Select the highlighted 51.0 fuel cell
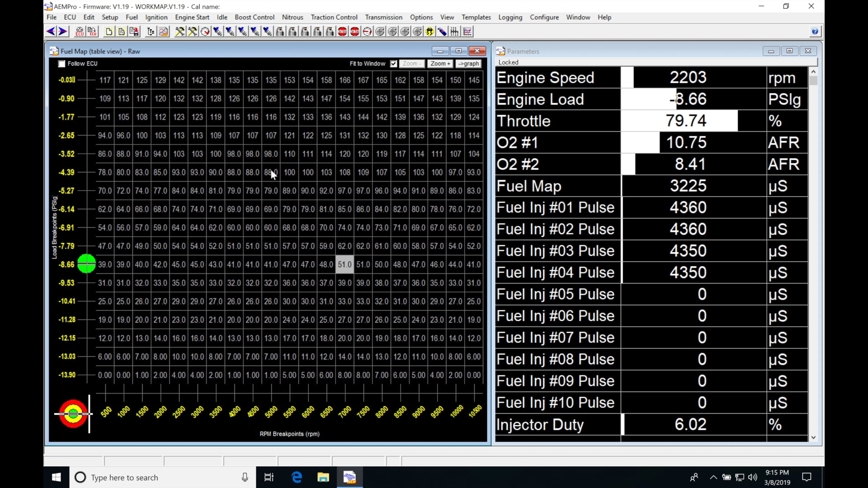Viewport: 868px width, 488px height. point(344,265)
